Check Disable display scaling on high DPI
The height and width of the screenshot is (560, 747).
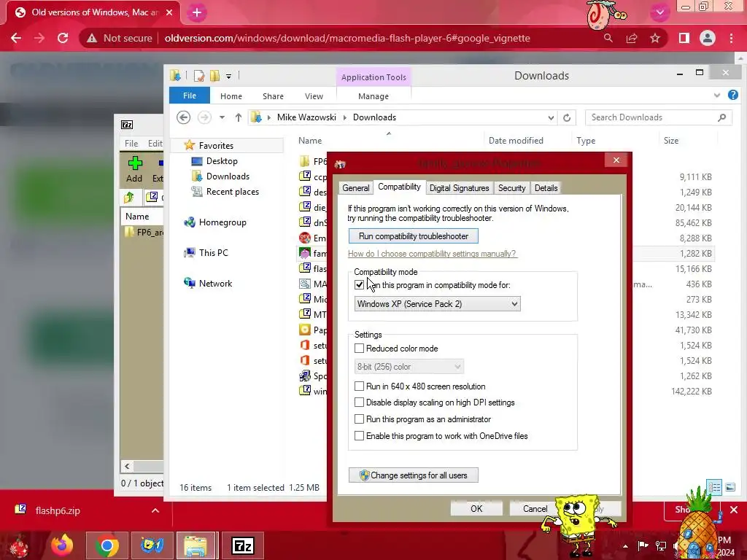pyautogui.click(x=359, y=402)
